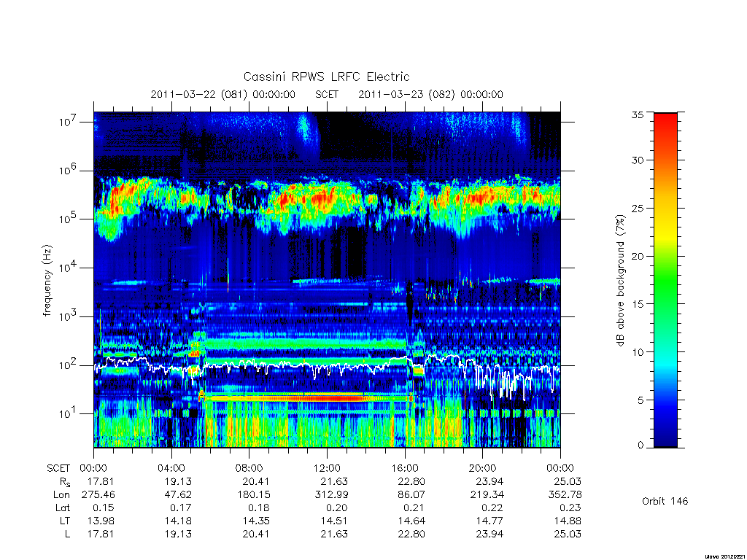Click Lon value 219.34
This screenshot has width=747, height=560.
tap(487, 495)
